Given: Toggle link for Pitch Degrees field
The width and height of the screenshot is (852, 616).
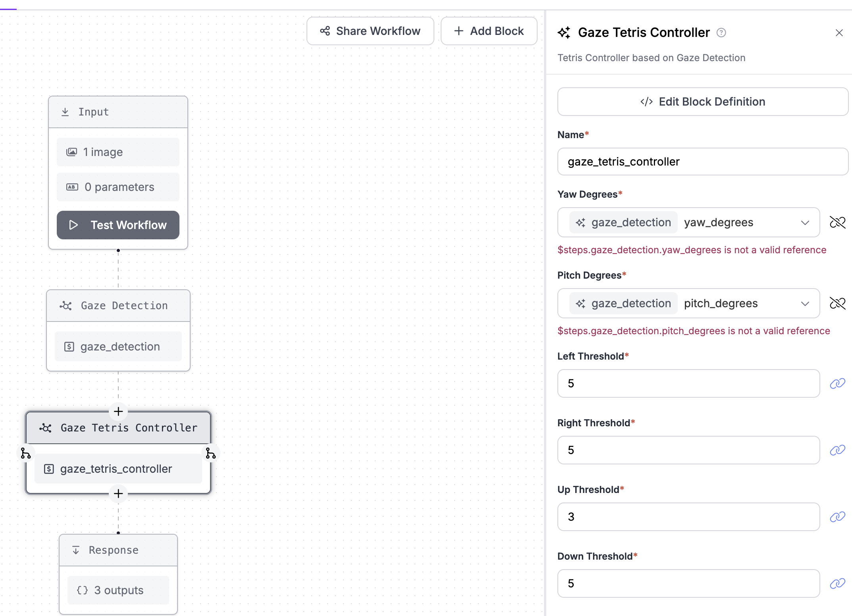Looking at the screenshot, I should 837,303.
